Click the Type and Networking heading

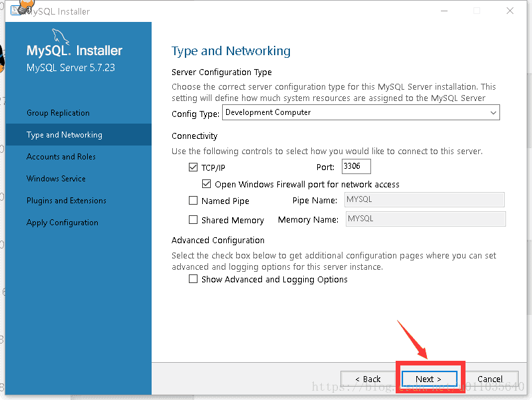click(x=231, y=51)
